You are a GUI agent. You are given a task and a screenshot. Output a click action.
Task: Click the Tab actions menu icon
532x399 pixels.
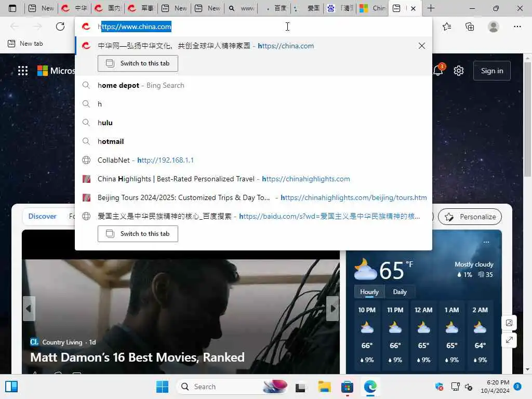pos(12,8)
